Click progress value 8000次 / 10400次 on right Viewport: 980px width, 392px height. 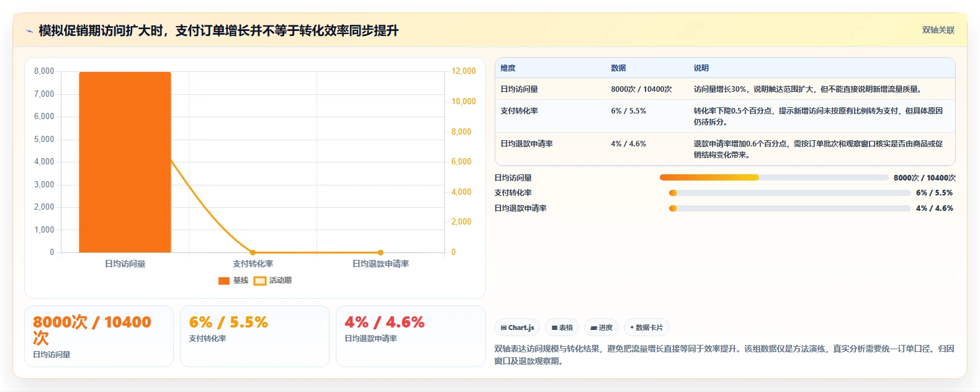tap(925, 178)
